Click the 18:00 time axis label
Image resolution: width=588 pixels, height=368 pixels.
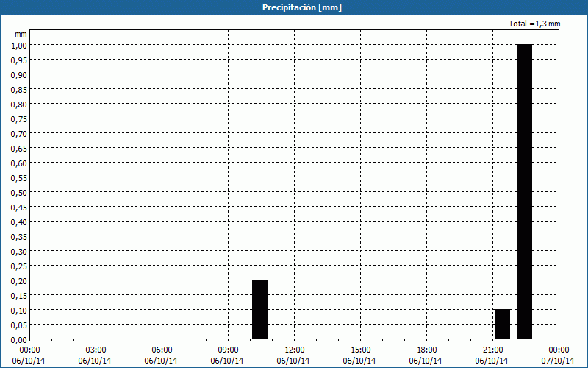click(427, 350)
